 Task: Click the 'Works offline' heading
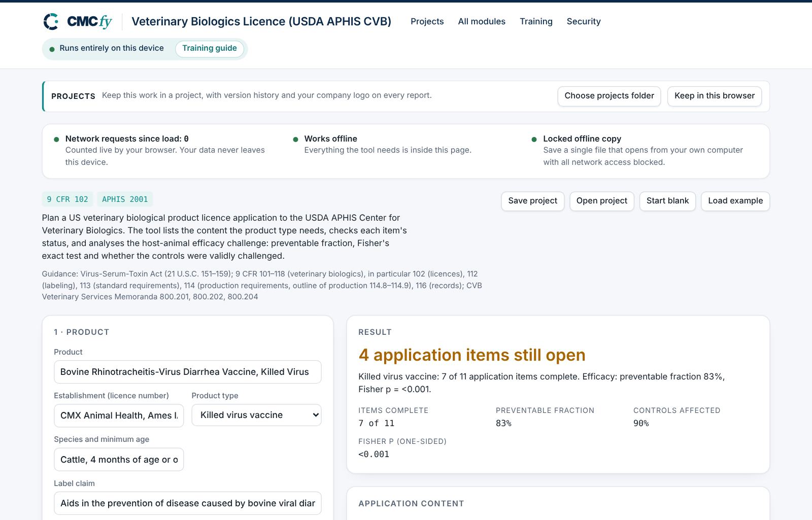(x=330, y=138)
